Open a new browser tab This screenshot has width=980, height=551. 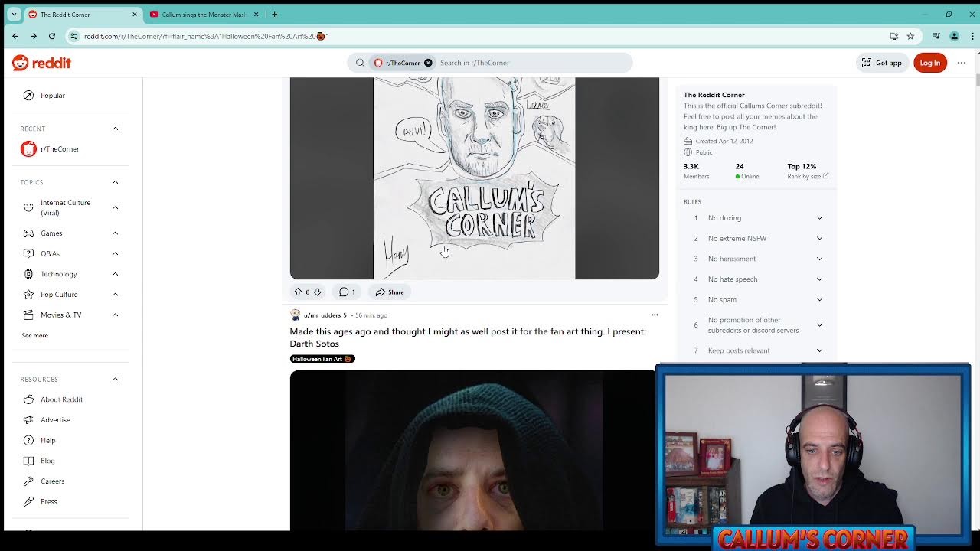[274, 14]
